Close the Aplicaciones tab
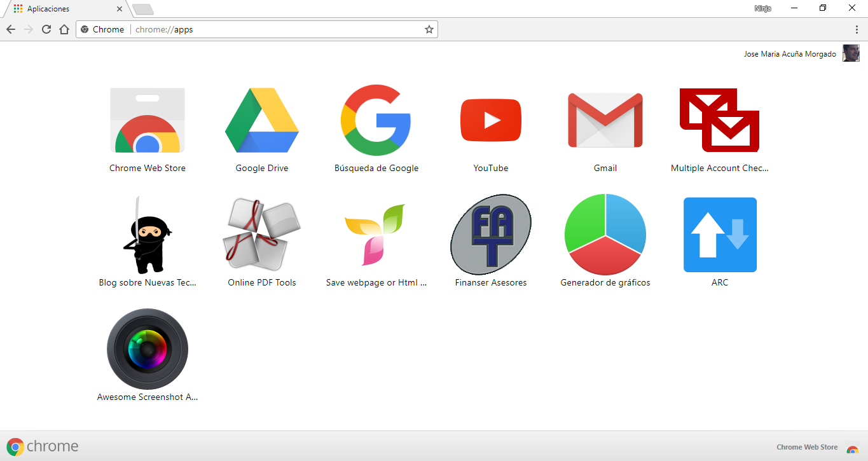 point(120,9)
